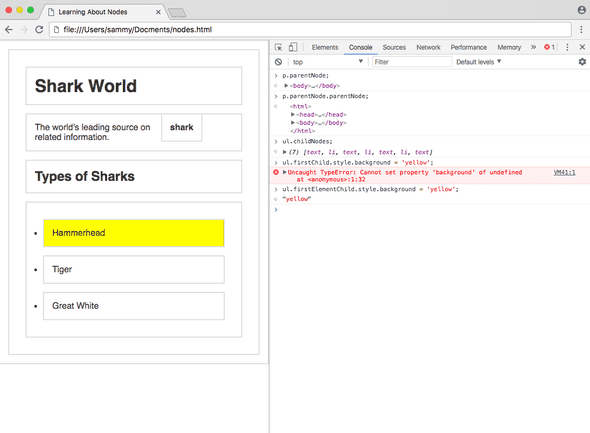Image resolution: width=590 pixels, height=433 pixels.
Task: Switch to the Network tab
Action: [x=428, y=47]
